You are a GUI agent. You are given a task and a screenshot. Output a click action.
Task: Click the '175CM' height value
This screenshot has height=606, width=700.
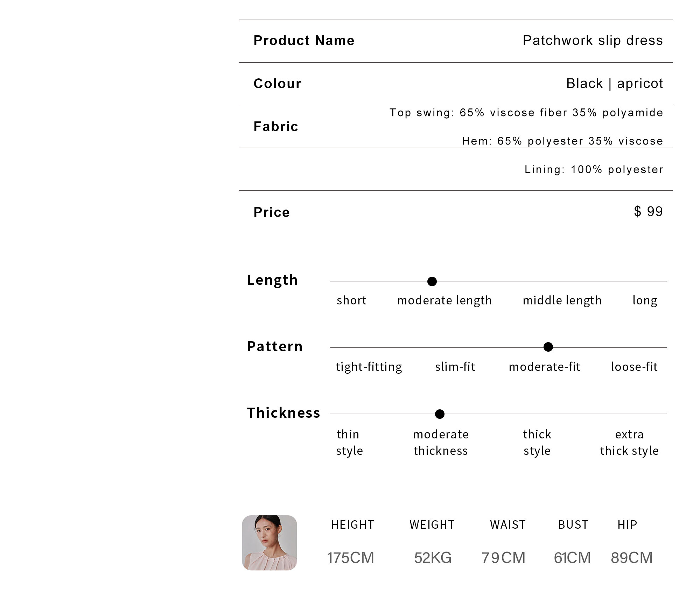(x=351, y=558)
